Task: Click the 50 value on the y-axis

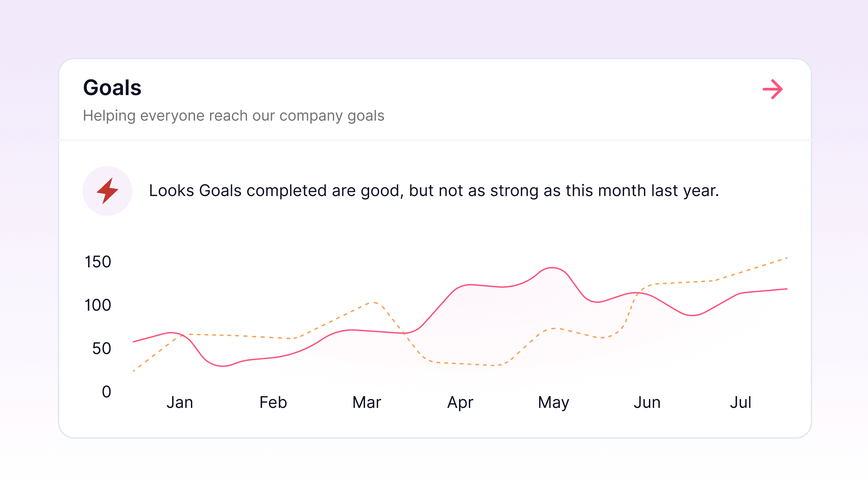Action: tap(102, 348)
